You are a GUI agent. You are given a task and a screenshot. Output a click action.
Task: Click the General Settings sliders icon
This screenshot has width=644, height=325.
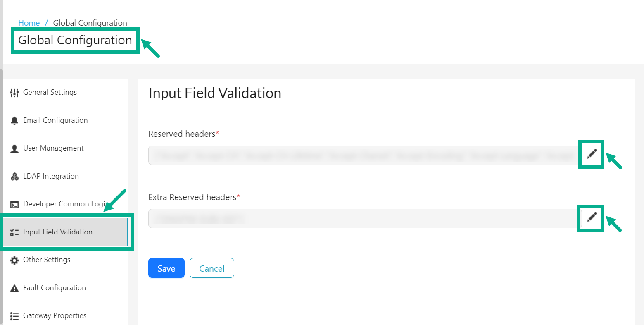pos(14,92)
